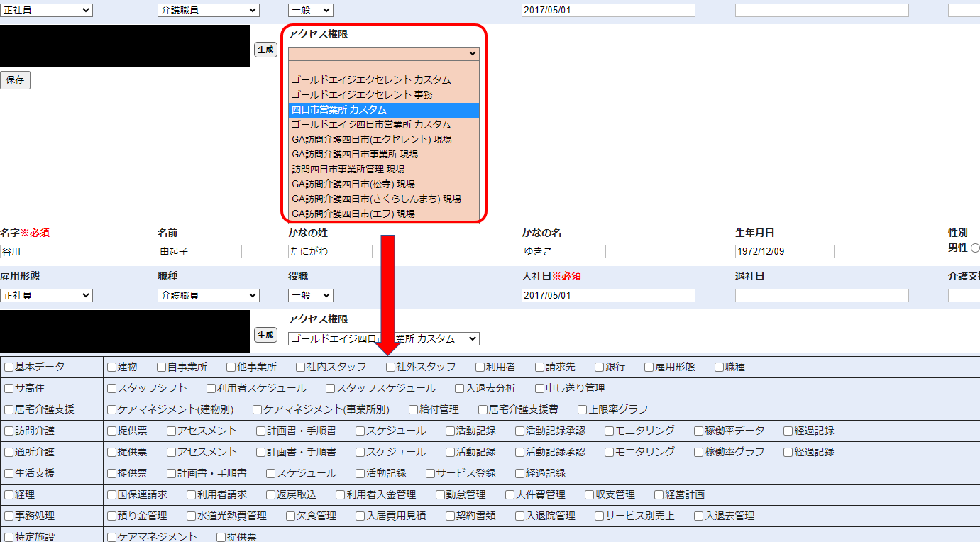
Task: Select the 男性 radio button
Action: tap(974, 248)
